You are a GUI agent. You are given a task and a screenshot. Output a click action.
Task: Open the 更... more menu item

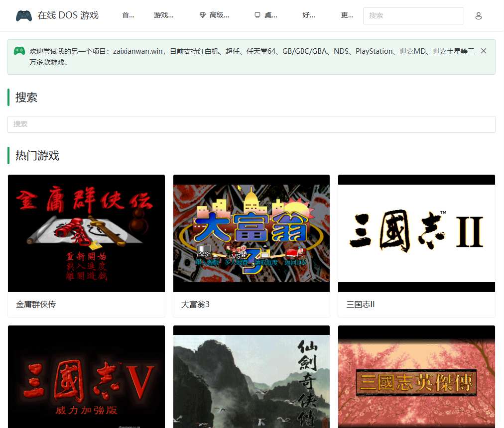point(347,15)
